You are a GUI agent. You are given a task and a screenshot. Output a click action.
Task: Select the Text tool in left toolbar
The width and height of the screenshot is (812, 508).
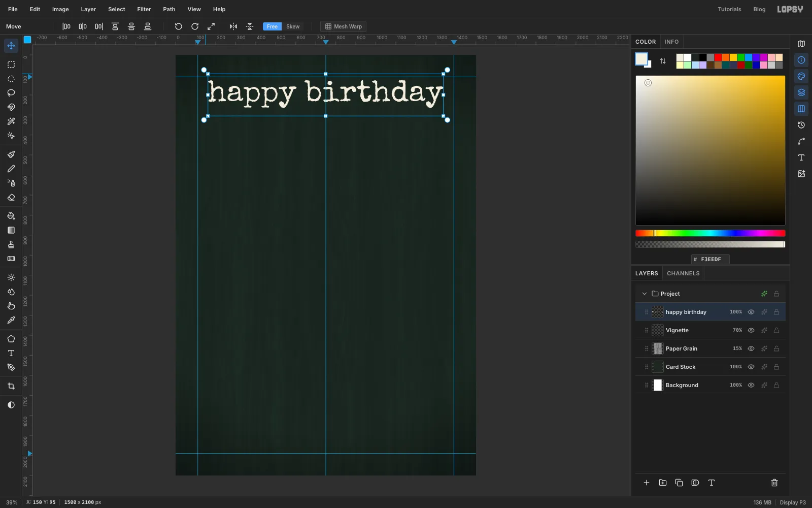point(11,353)
